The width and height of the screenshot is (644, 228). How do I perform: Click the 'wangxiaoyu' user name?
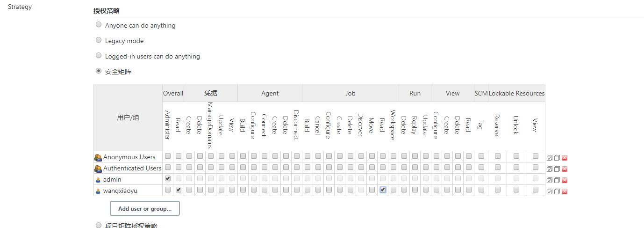(x=121, y=191)
